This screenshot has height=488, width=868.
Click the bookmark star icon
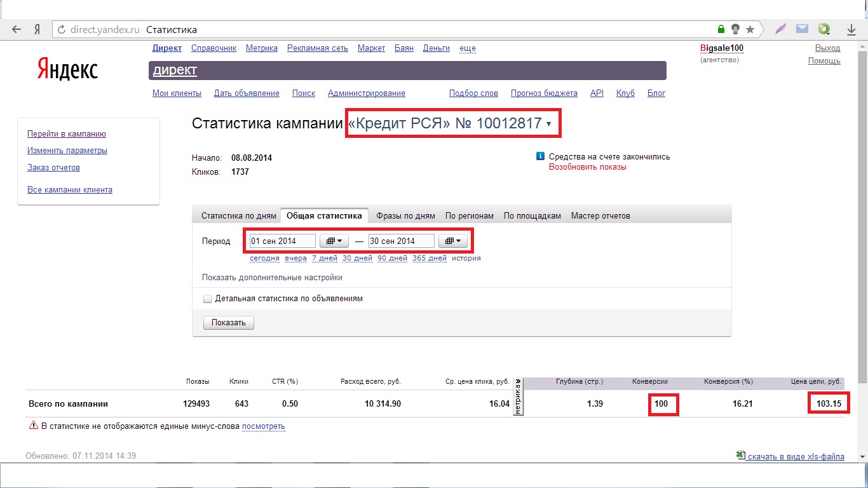[750, 29]
